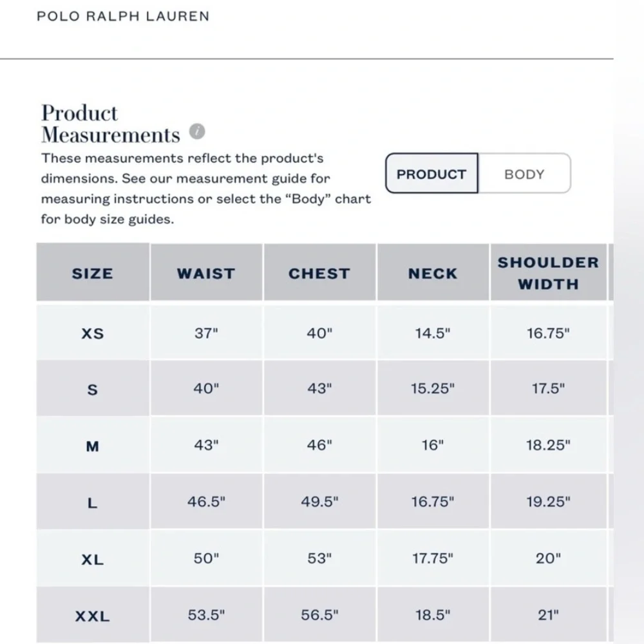
Task: Click the WAIST column header
Action: [206, 273]
